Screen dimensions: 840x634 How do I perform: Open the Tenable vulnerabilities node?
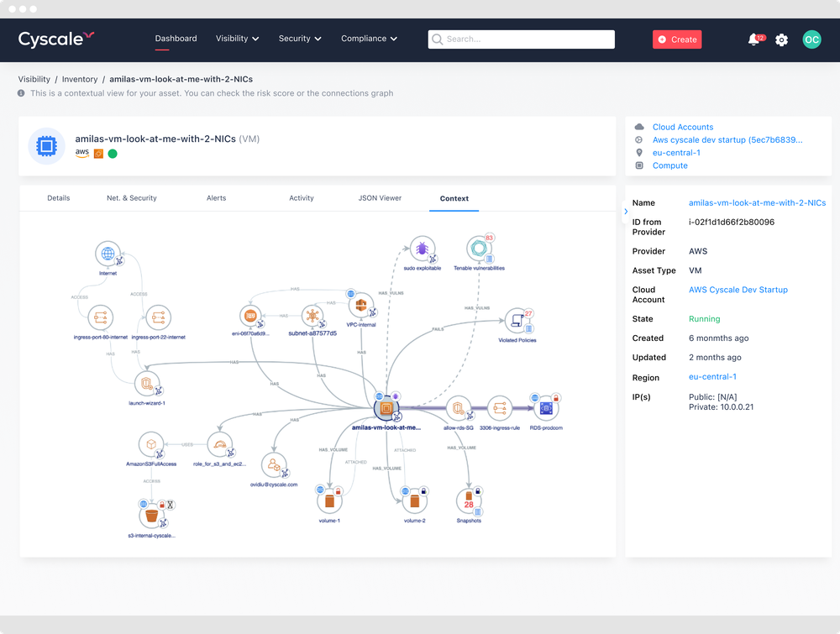tap(479, 251)
